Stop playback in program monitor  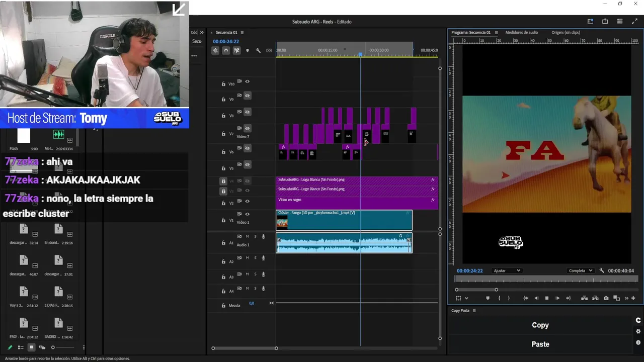547,298
